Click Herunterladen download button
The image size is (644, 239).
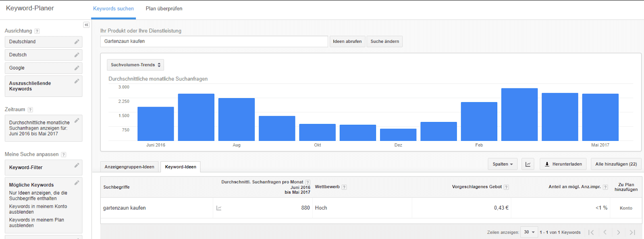point(563,164)
